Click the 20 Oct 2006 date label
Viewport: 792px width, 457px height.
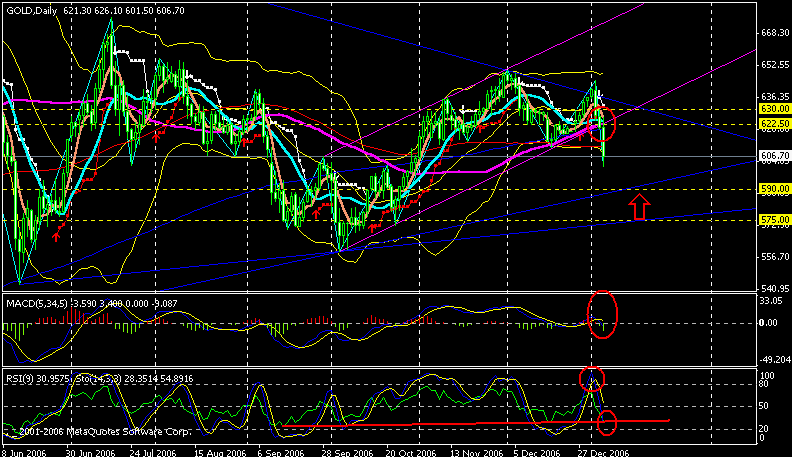(x=411, y=452)
